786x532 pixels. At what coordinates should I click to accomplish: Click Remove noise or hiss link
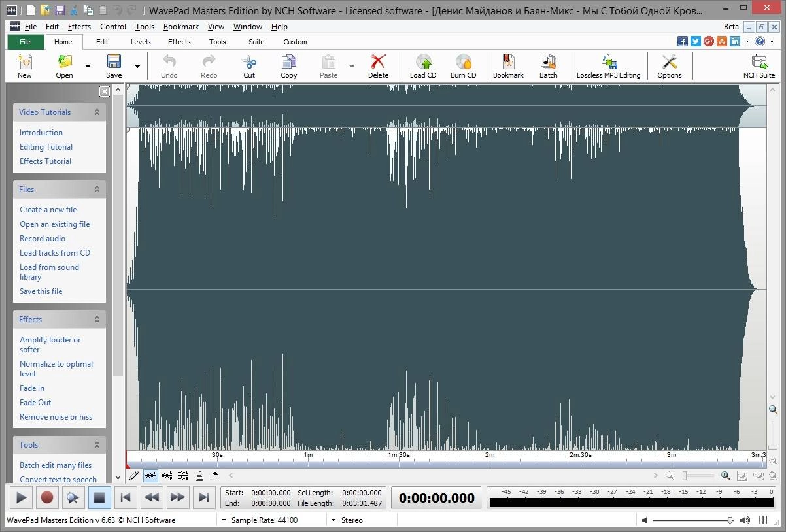tap(56, 417)
